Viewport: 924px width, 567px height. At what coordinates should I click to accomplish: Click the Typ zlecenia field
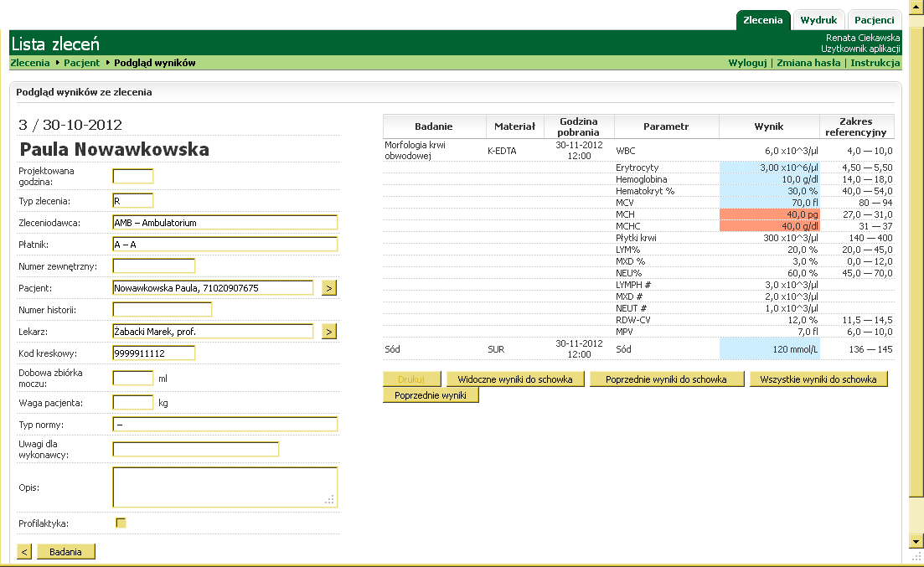(133, 201)
